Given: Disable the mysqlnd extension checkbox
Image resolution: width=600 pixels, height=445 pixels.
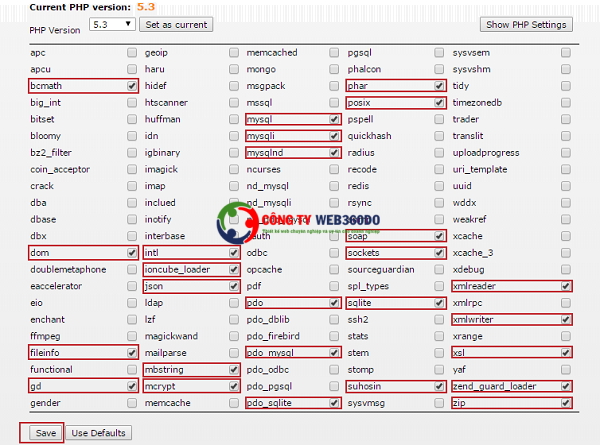Looking at the screenshot, I should 334,153.
